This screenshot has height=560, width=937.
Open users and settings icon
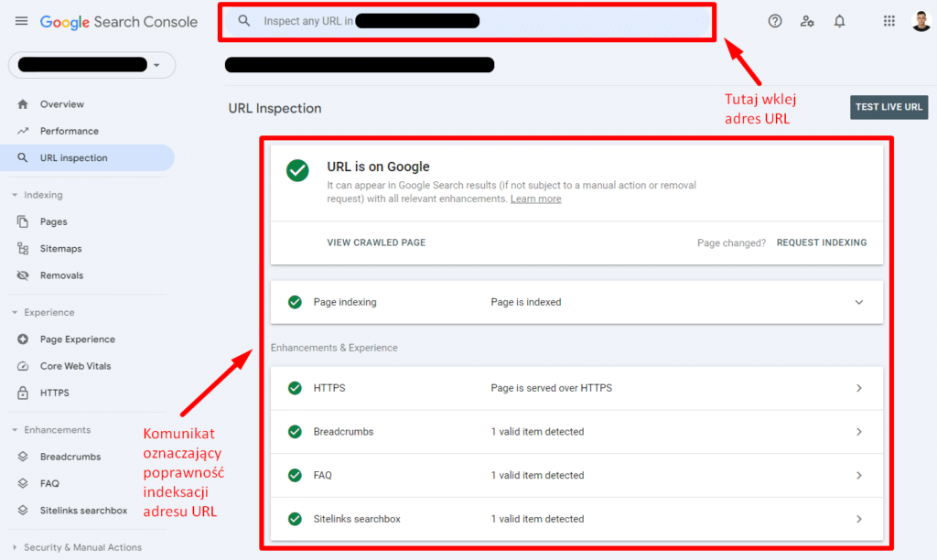807,22
